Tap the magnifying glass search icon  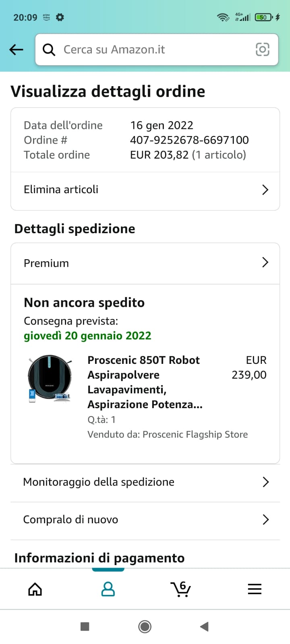[49, 50]
